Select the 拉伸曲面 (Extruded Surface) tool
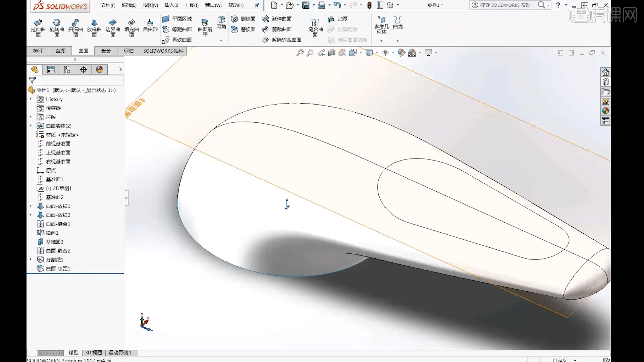The height and width of the screenshot is (362, 644). pos(38,27)
